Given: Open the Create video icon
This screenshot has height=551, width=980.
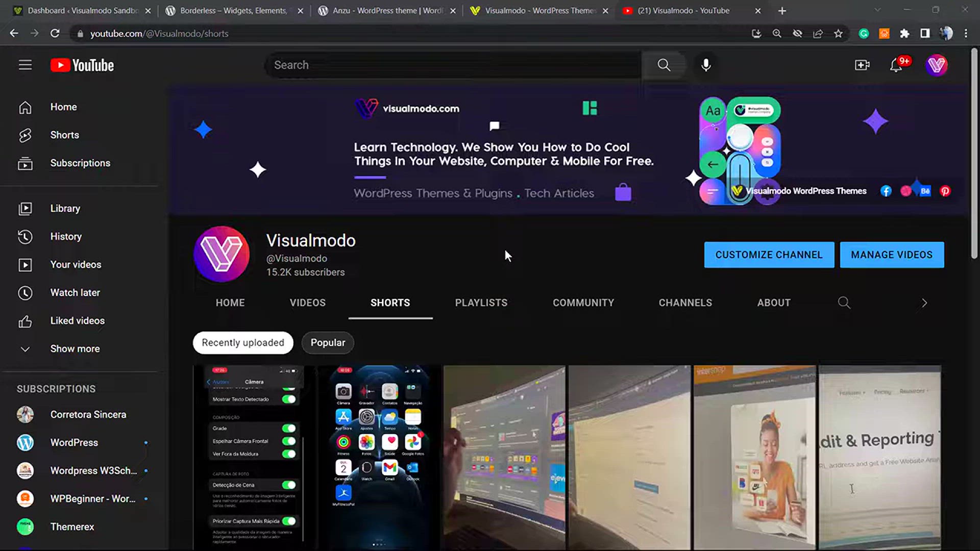Looking at the screenshot, I should 862,65.
